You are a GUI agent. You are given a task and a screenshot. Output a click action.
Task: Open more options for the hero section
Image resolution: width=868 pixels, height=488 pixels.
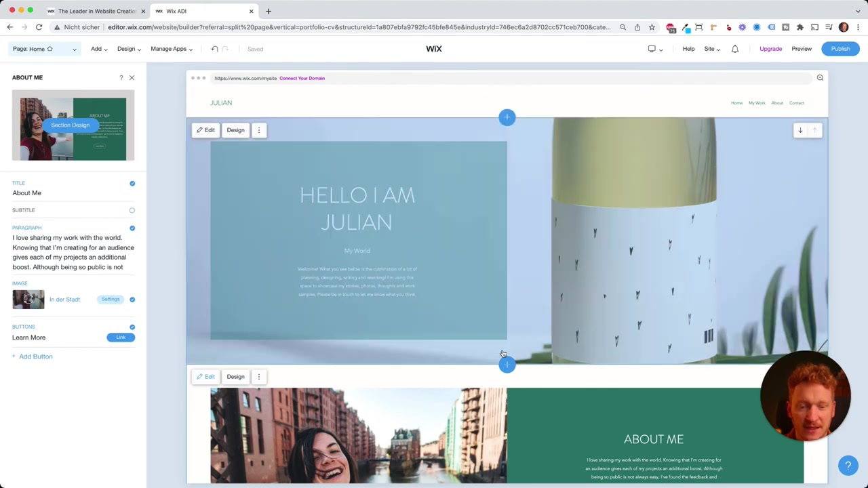coord(258,130)
